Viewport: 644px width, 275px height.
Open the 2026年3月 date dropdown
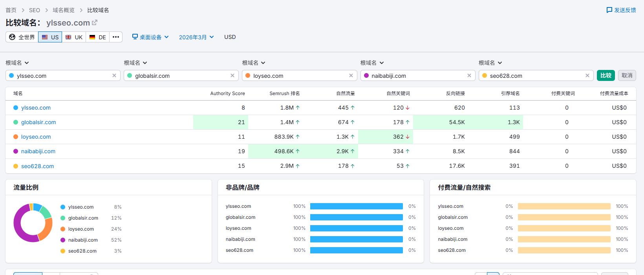pos(196,37)
